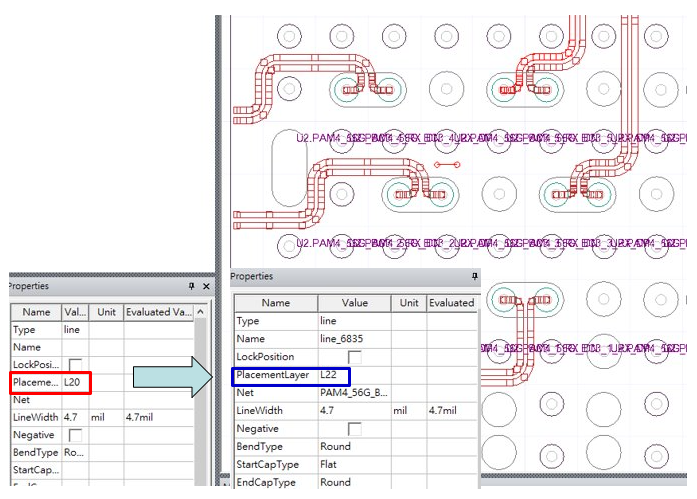Click the L20 placement layer value

(x=72, y=382)
